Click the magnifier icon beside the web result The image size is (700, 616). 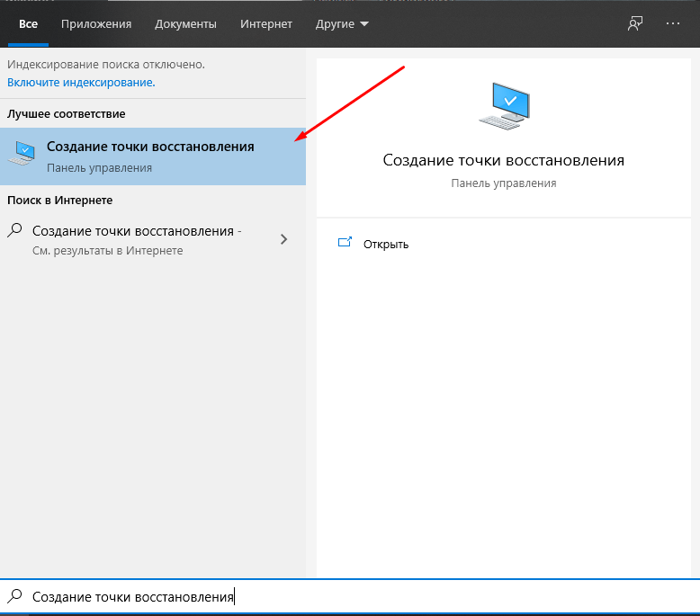(14, 230)
